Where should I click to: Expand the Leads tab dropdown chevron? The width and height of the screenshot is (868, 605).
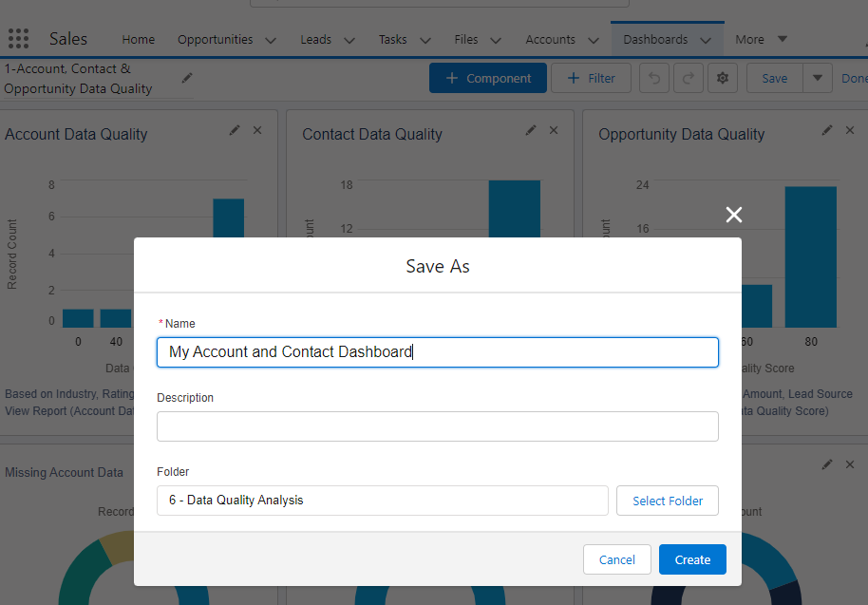click(x=349, y=40)
